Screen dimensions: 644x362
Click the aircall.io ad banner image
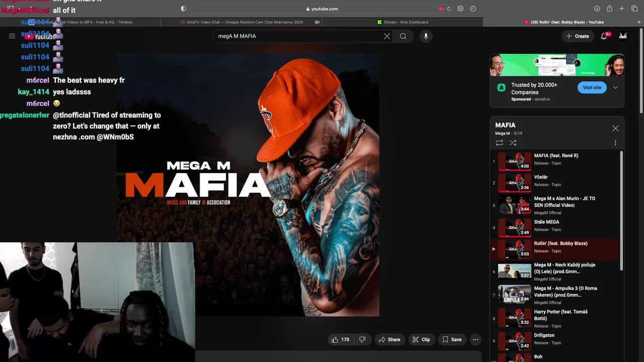(557, 65)
